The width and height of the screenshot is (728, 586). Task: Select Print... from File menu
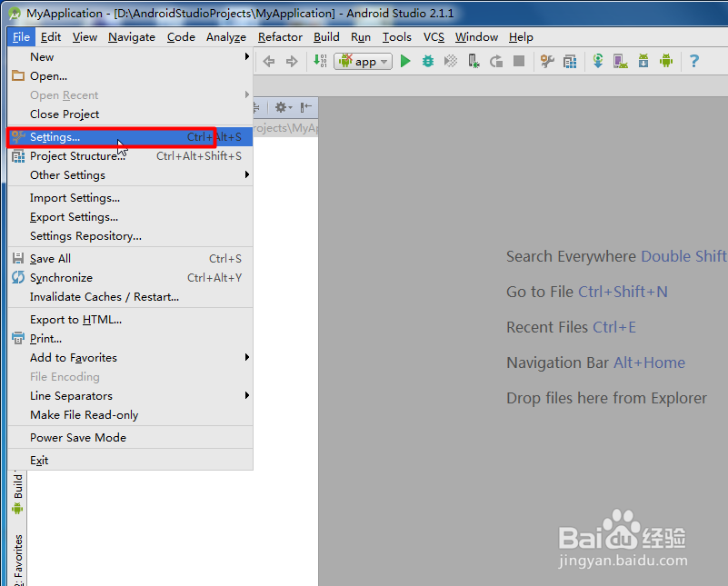click(x=130, y=339)
